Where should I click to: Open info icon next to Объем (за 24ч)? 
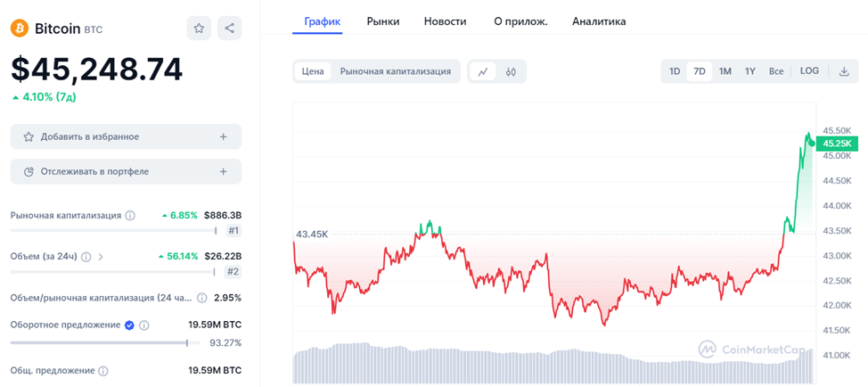[x=86, y=256]
